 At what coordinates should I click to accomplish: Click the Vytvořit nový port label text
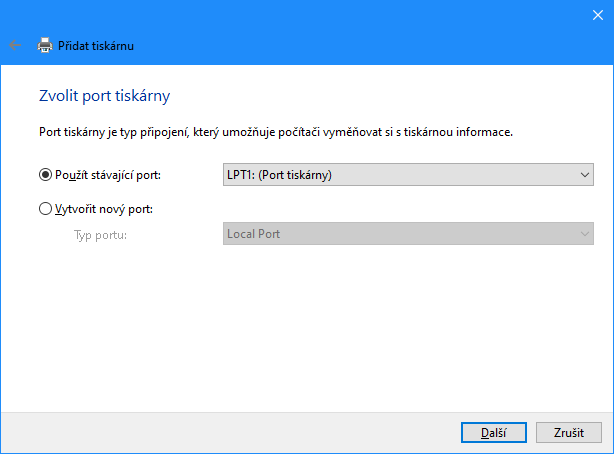(104, 209)
